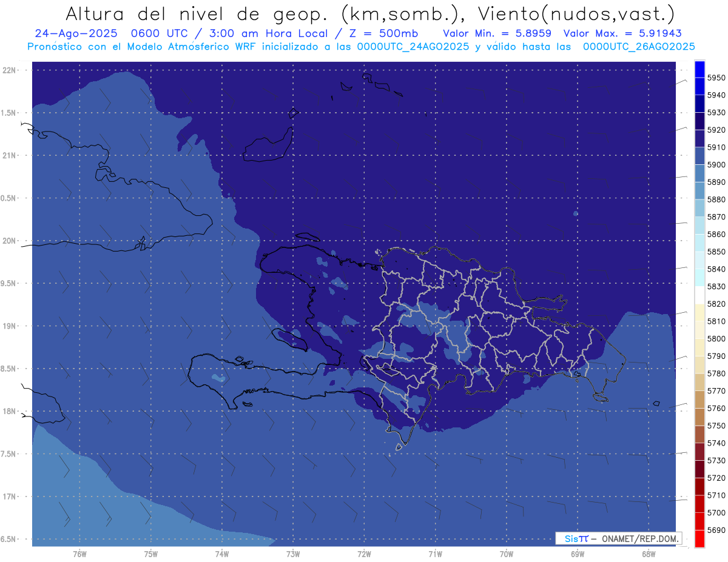Image resolution: width=728 pixels, height=562 pixels.
Task: Click the '20N' latitude label
Action: (10, 241)
